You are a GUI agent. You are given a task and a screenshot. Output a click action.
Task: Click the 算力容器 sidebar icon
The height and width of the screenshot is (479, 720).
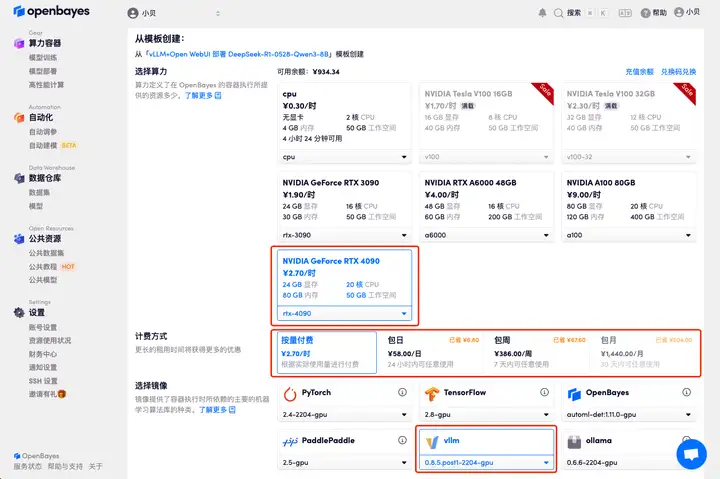(19, 43)
